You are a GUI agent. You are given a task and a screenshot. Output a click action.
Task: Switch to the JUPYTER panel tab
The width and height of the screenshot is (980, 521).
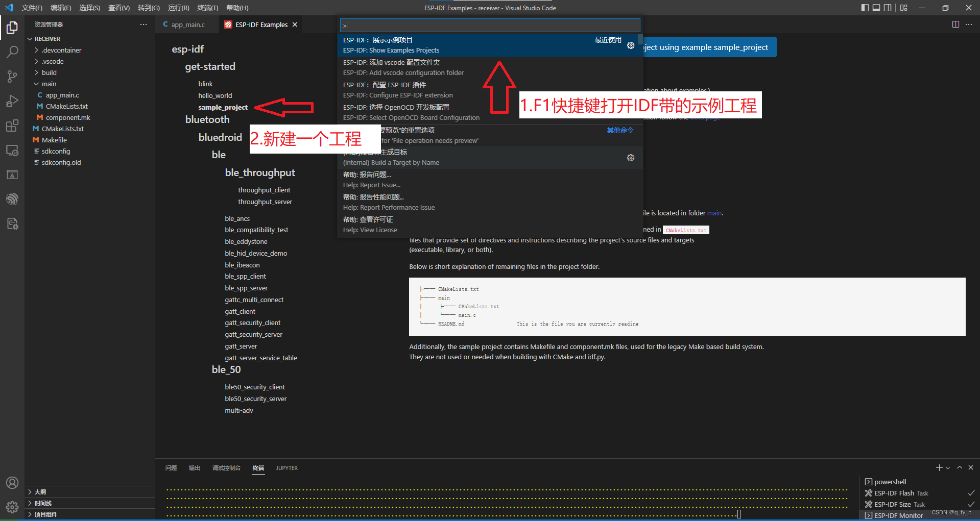286,468
